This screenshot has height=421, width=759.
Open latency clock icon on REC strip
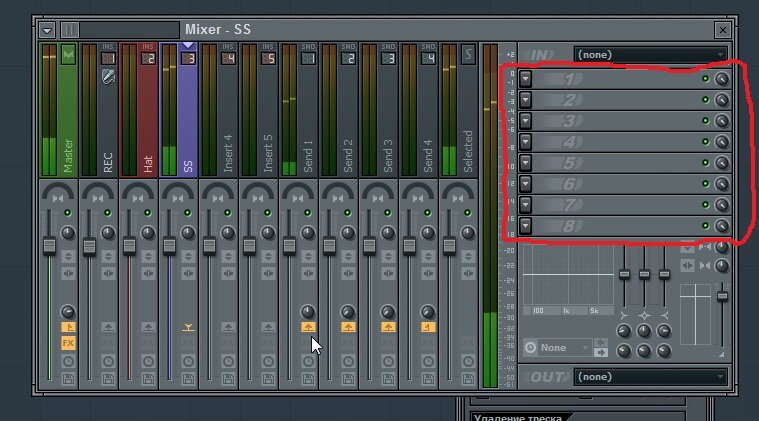pyautogui.click(x=108, y=361)
